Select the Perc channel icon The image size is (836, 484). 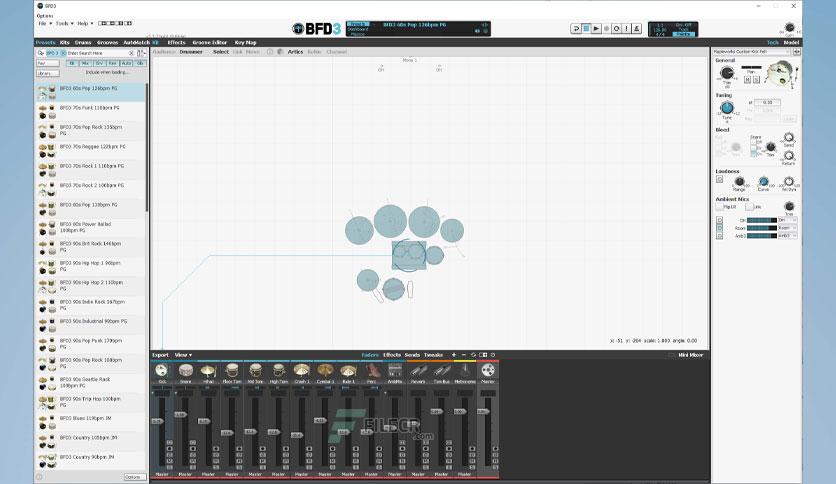(x=372, y=370)
